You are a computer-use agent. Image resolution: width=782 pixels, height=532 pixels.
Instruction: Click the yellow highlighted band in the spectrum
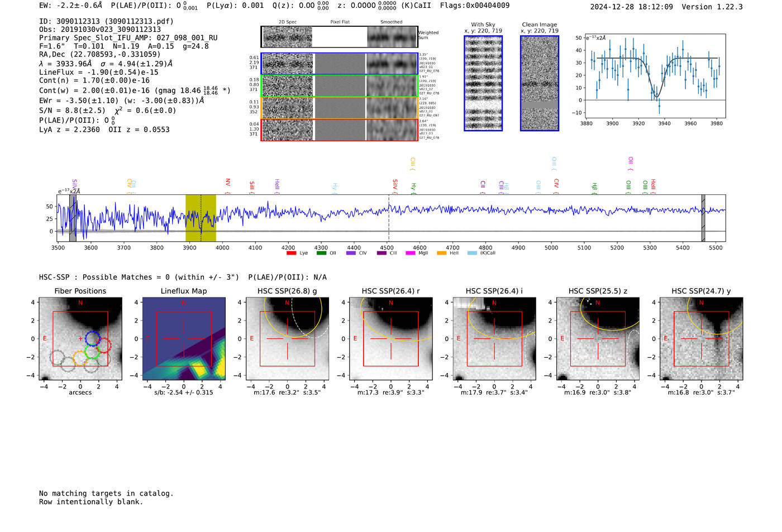coord(201,218)
